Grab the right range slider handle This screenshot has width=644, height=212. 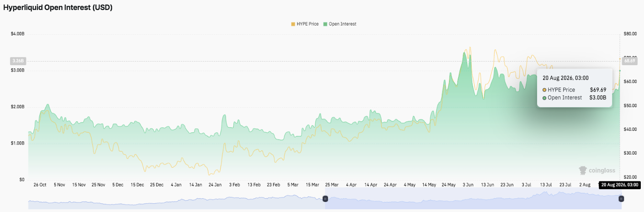(x=621, y=199)
